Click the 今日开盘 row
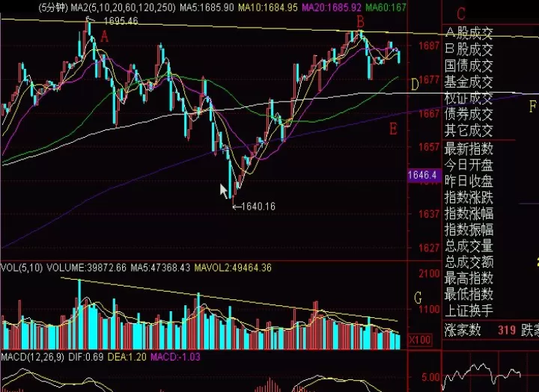The image size is (539, 392). 469,165
